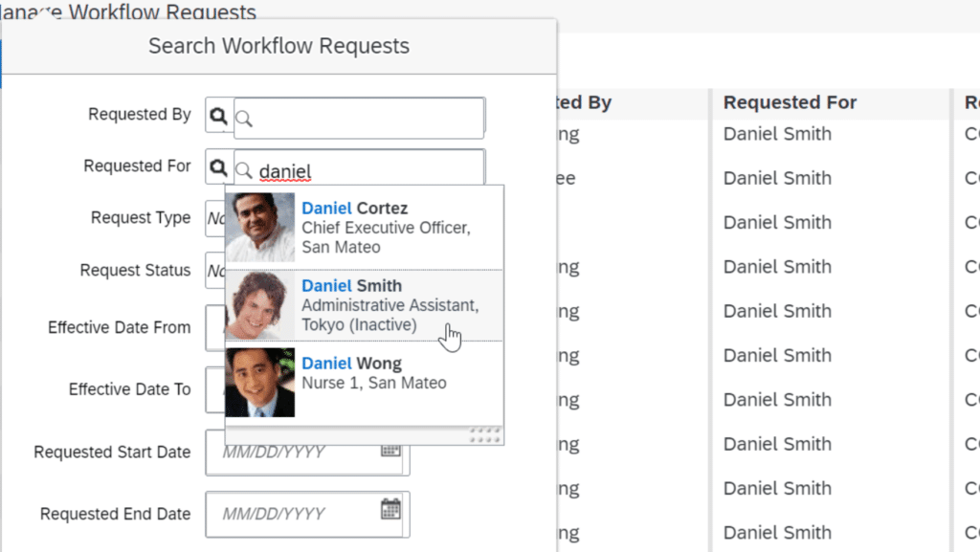The height and width of the screenshot is (552, 980).
Task: Click Requested End Date text field
Action: [297, 515]
